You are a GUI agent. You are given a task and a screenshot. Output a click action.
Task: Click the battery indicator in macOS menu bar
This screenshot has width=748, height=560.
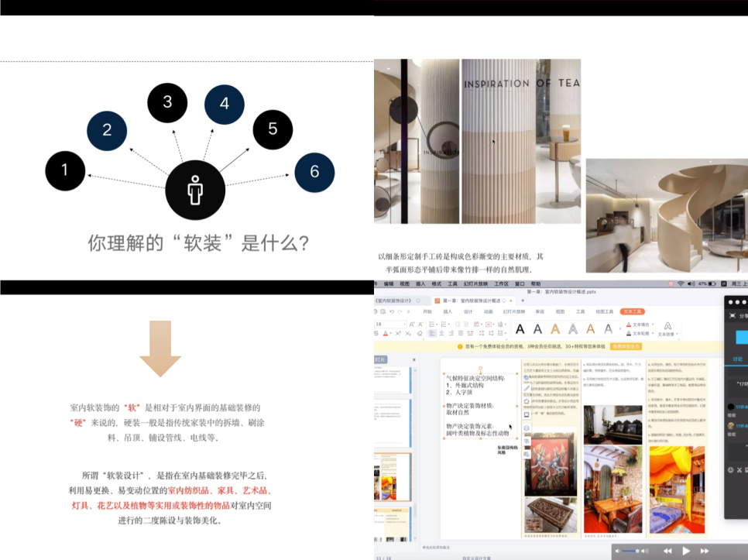(712, 283)
